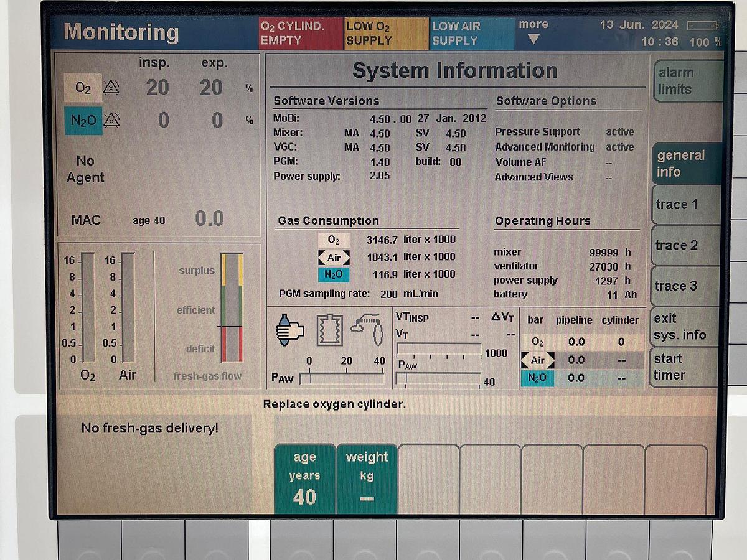
Task: Switch to the trace 1 tab
Action: click(x=686, y=205)
